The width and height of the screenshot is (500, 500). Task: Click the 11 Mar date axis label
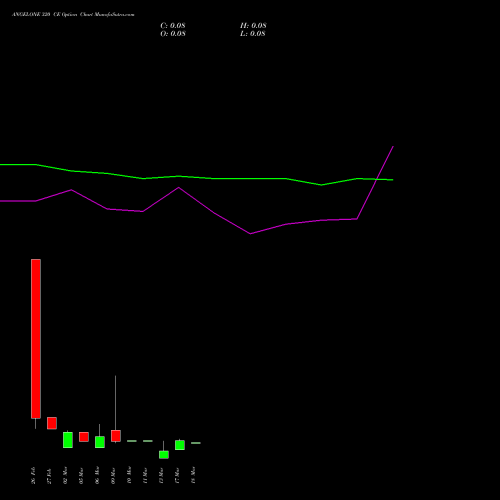145,475
